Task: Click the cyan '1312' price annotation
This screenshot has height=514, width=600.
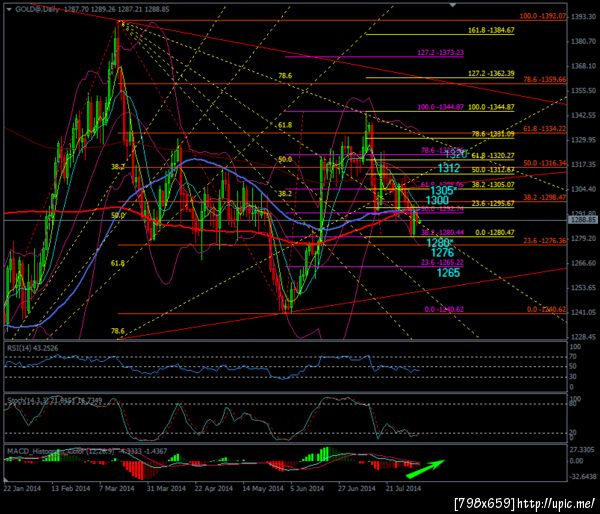Action: (448, 168)
